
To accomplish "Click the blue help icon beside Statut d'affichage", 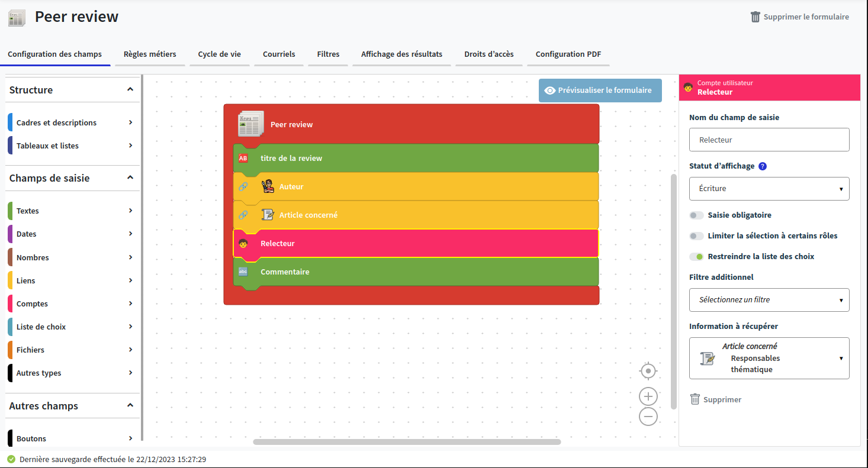I will click(763, 166).
